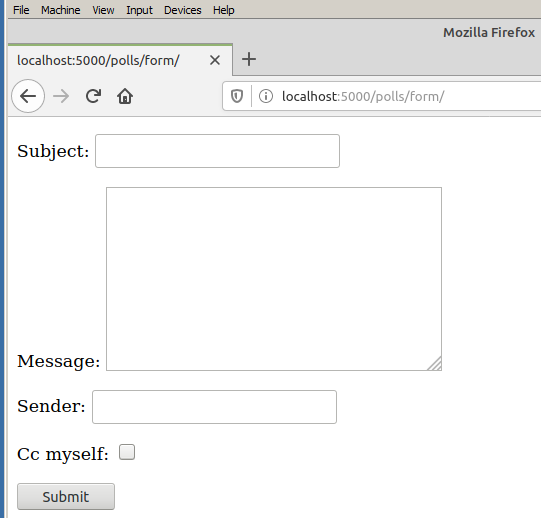This screenshot has width=541, height=518.
Task: Go to Firefox home page icon
Action: (125, 96)
